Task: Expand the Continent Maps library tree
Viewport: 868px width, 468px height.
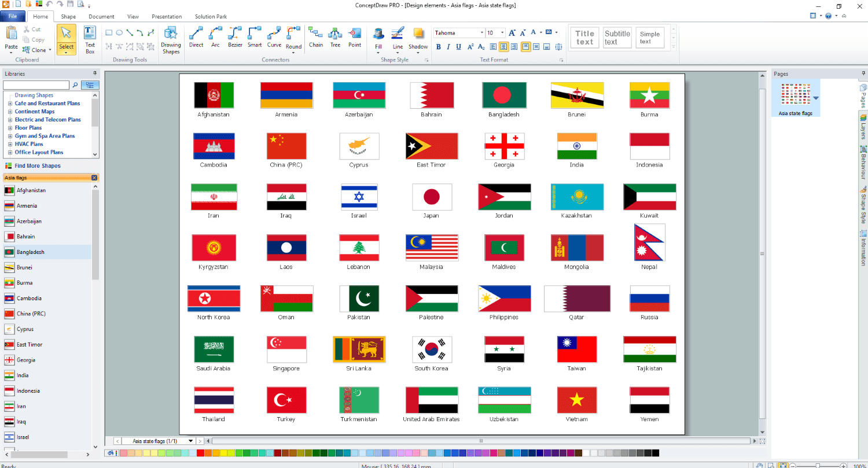Action: (x=10, y=112)
